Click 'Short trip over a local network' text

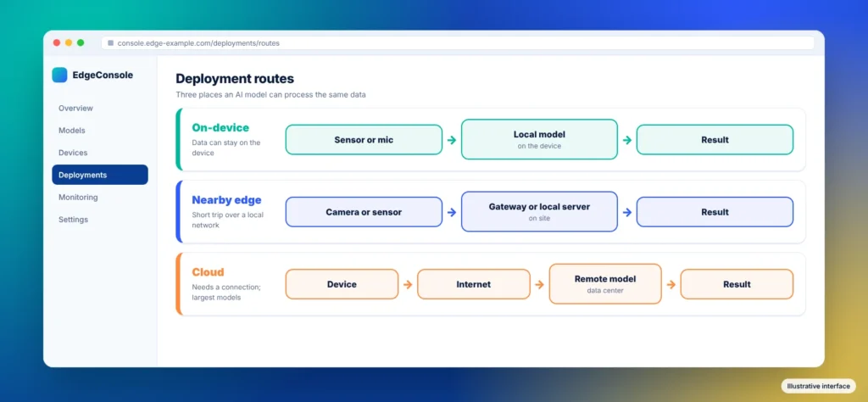(x=227, y=220)
